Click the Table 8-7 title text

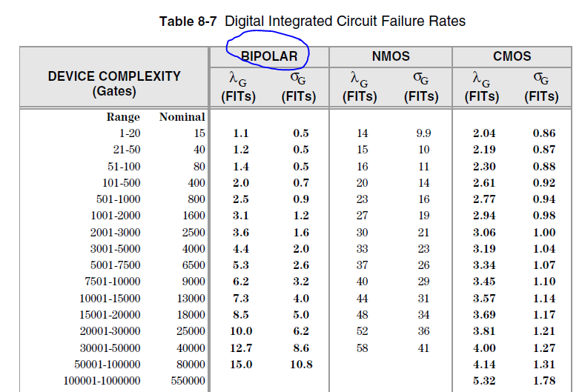coord(312,21)
